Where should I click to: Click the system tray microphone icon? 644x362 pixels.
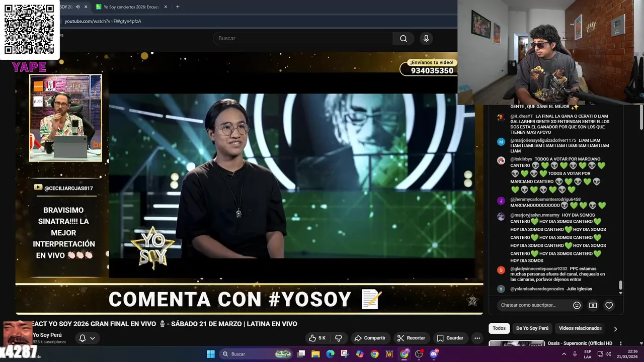(x=575, y=354)
